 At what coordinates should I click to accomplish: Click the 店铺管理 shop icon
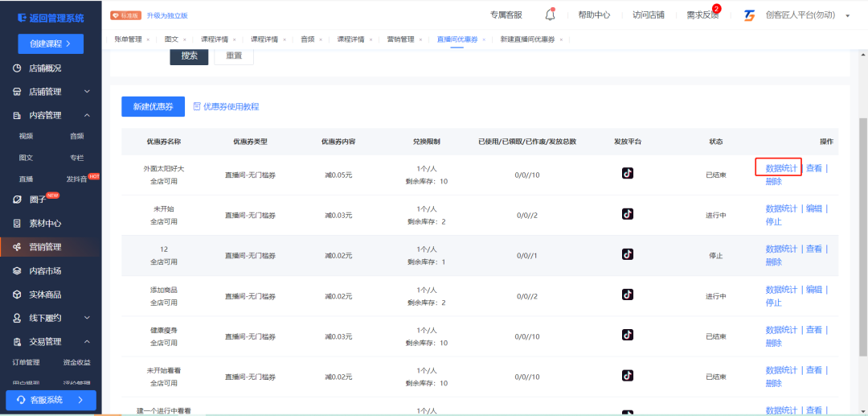point(17,92)
